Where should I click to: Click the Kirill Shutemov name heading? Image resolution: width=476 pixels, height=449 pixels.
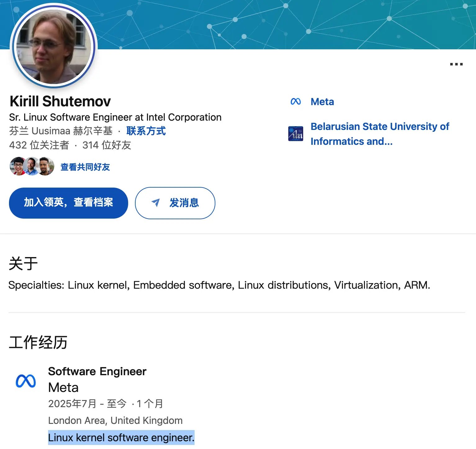pos(60,101)
